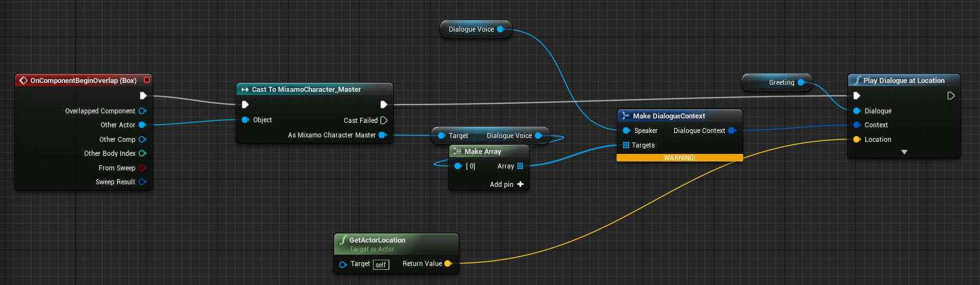
Task: Click the From Sweep boolean pin
Action: [142, 168]
